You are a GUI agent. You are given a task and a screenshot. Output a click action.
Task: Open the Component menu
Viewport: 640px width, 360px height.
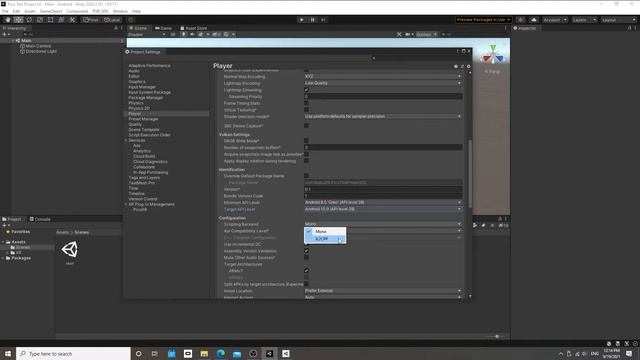click(77, 11)
